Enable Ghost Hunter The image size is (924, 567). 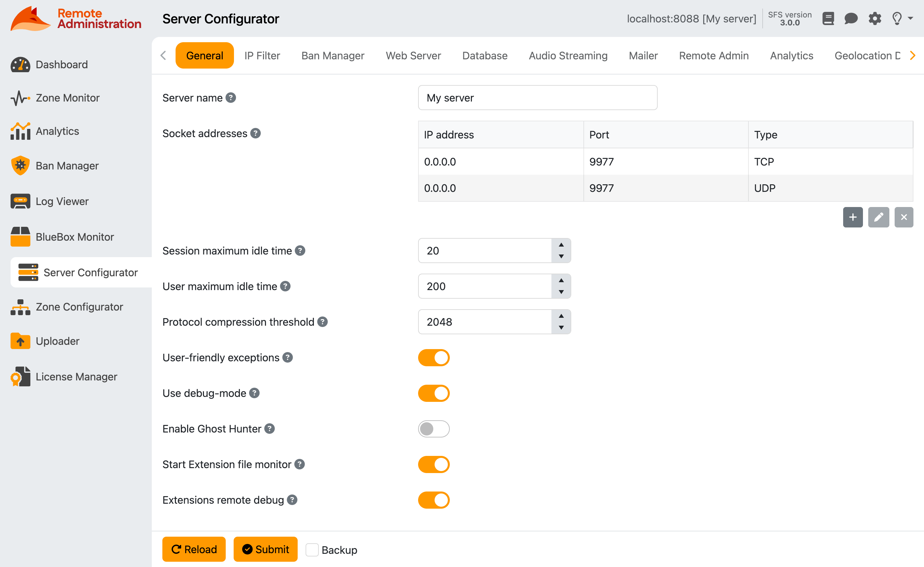[x=434, y=429]
